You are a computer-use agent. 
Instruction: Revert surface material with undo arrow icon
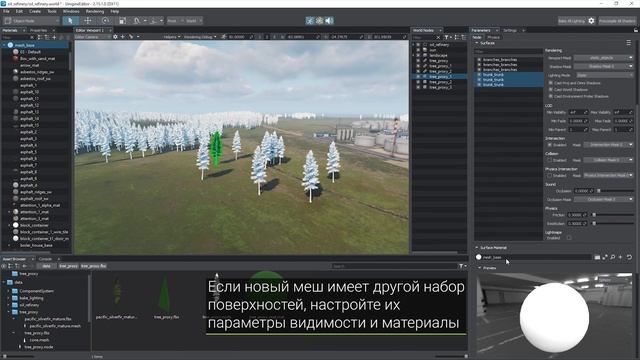click(x=629, y=257)
